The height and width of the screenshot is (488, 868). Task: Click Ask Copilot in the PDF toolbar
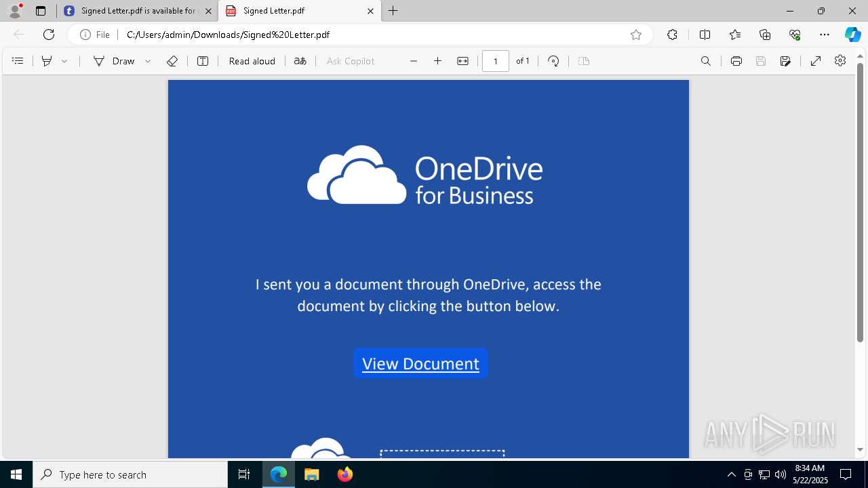[351, 61]
